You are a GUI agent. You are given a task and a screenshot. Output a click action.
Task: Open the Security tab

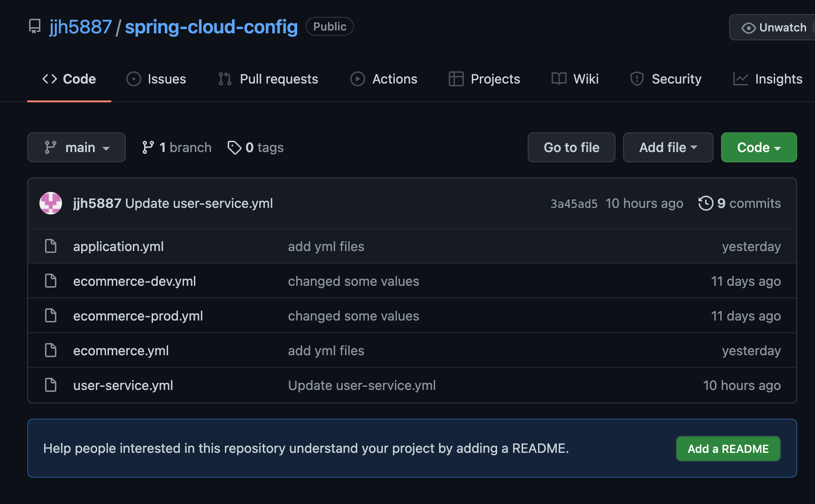(666, 79)
